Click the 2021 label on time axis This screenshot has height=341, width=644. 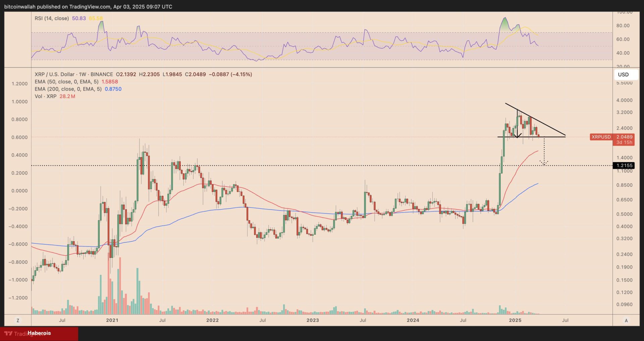pos(112,320)
